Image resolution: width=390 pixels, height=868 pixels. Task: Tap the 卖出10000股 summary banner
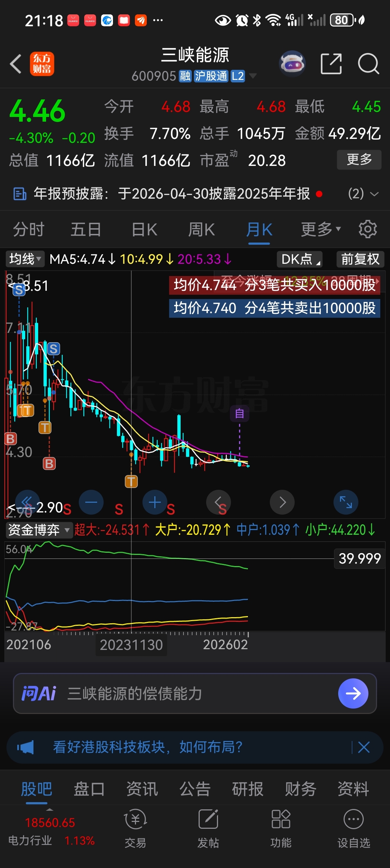click(x=275, y=308)
